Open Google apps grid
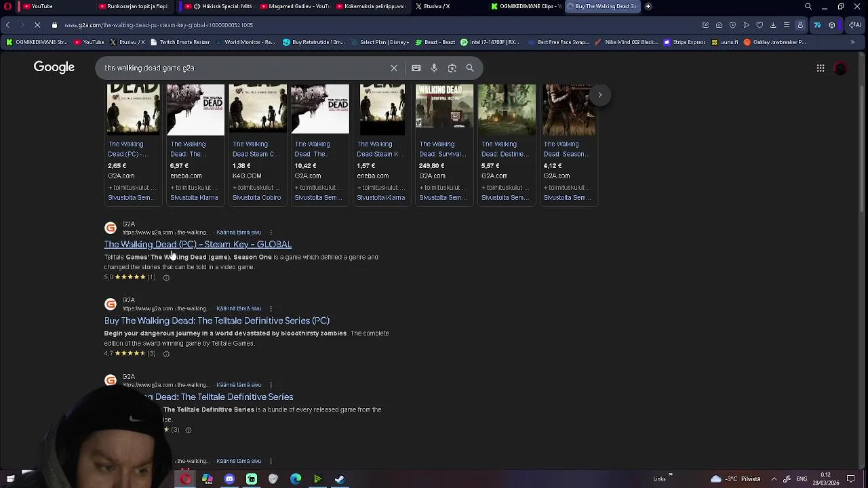This screenshot has width=868, height=488. (x=821, y=68)
